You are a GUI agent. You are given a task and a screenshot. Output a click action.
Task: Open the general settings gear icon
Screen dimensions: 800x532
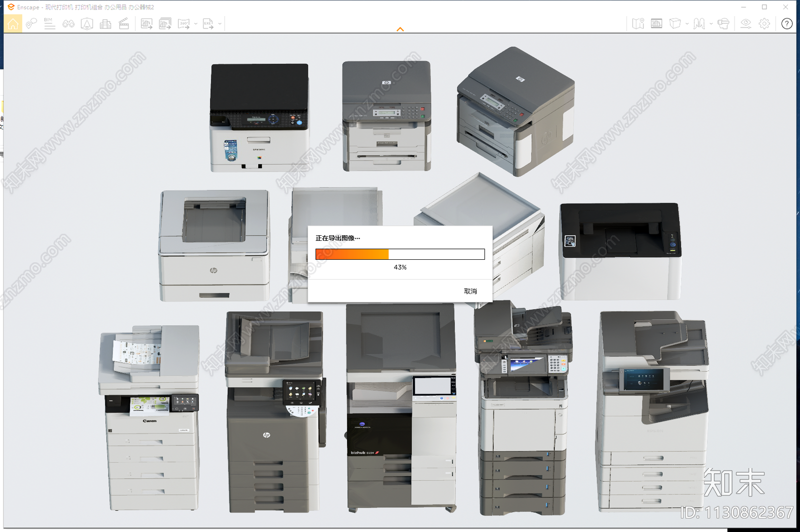[764, 23]
